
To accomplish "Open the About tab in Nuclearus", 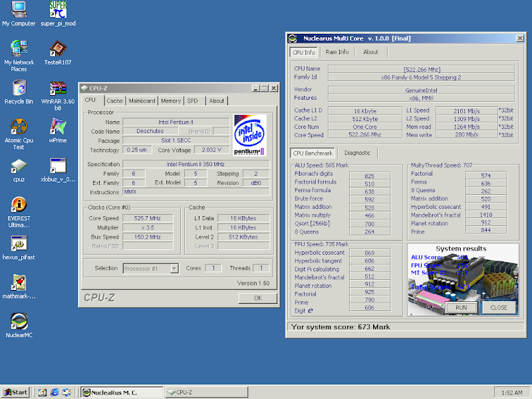I will pos(370,52).
